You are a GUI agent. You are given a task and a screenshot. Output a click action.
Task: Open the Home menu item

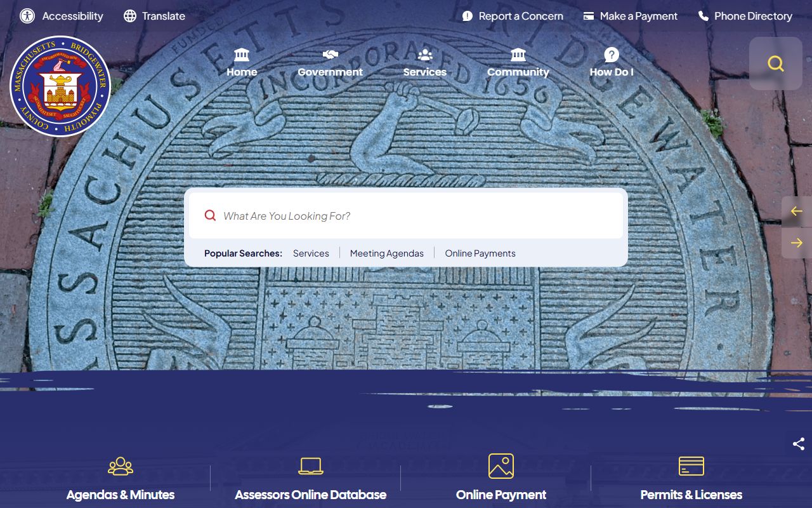click(x=242, y=63)
